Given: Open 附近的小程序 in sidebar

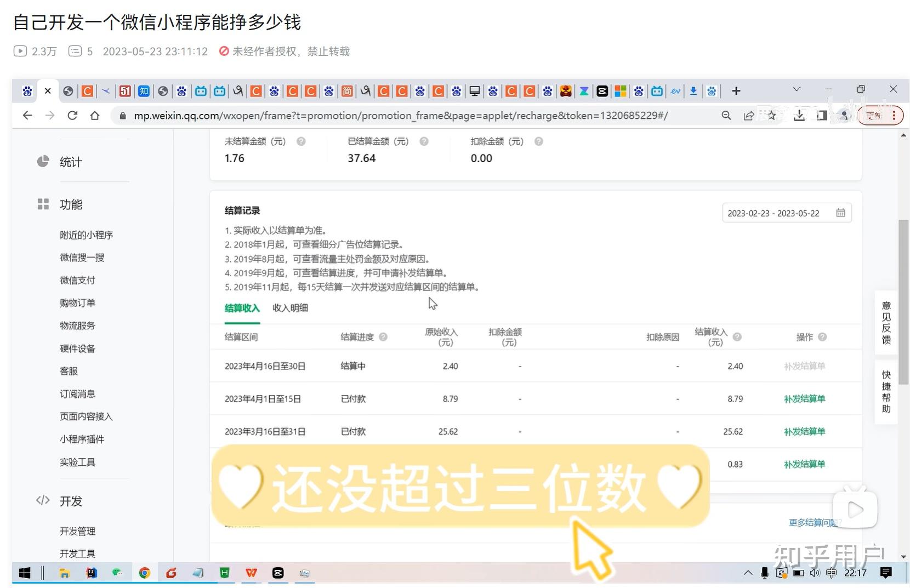Looking at the screenshot, I should [86, 235].
